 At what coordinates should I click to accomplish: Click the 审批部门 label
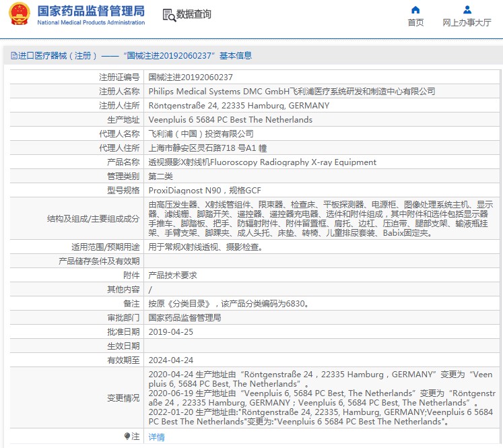[x=123, y=318]
